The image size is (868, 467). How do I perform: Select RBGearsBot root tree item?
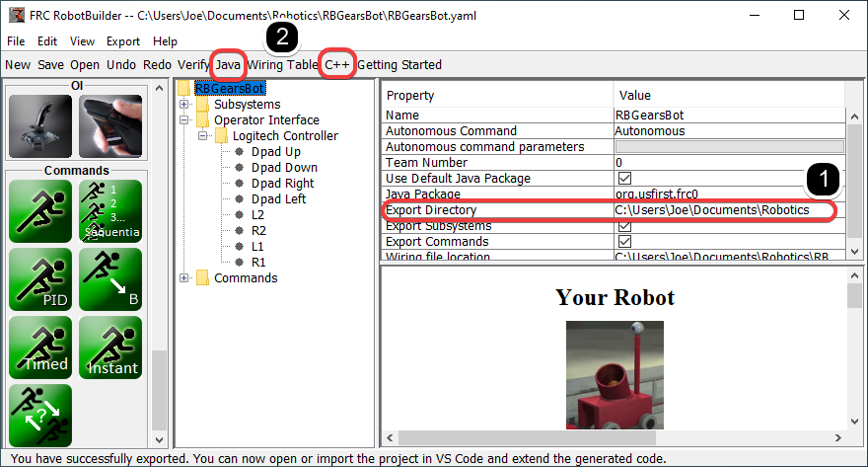[x=230, y=88]
